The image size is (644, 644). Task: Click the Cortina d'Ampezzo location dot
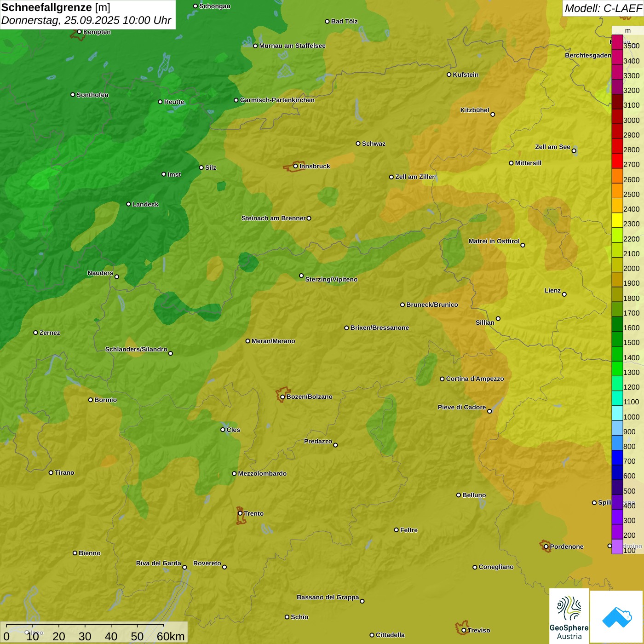443,379
